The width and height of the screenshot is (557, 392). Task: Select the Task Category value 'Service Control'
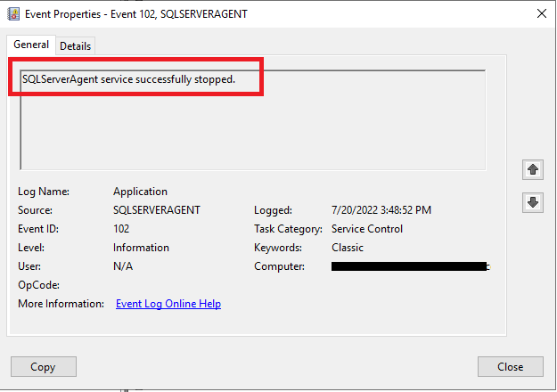[367, 229]
